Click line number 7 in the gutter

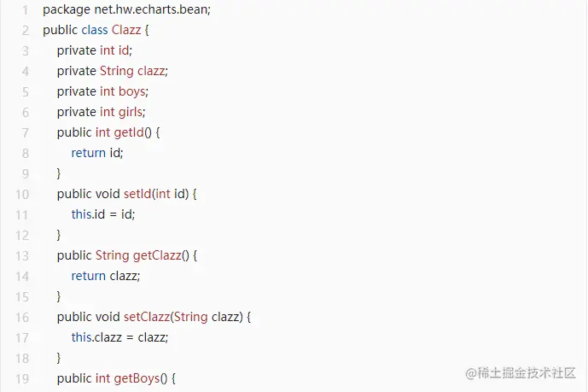coord(26,132)
